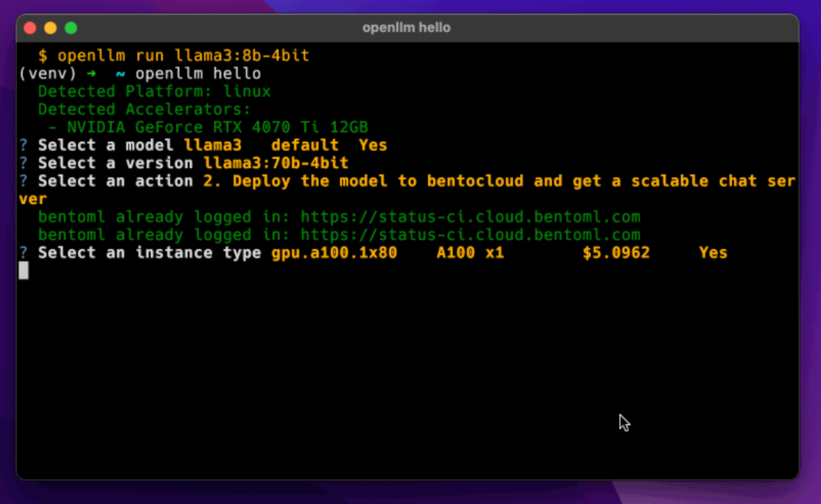This screenshot has width=821, height=504.
Task: Click the question mark before Select a model
Action: tap(23, 145)
